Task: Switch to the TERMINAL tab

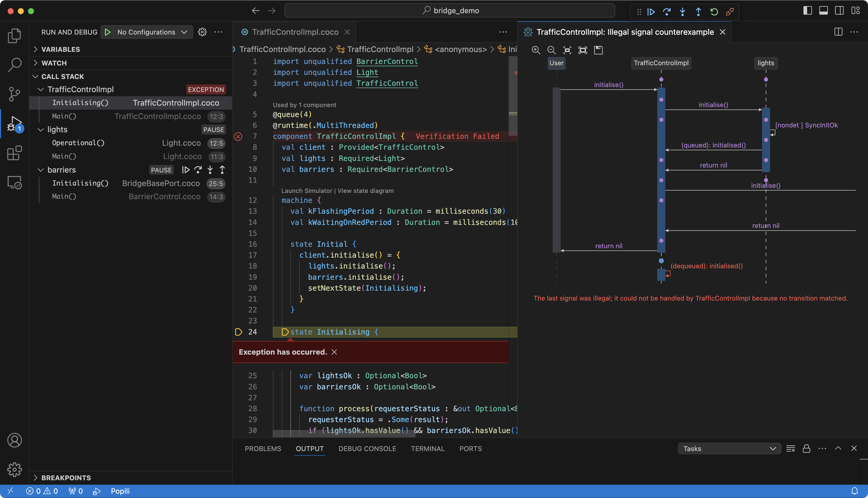Action: [x=427, y=449]
